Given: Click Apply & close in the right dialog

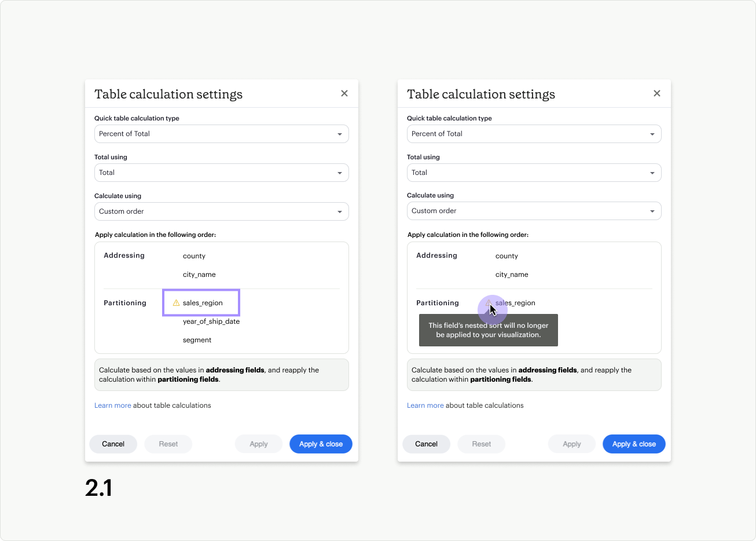Looking at the screenshot, I should click(x=633, y=444).
